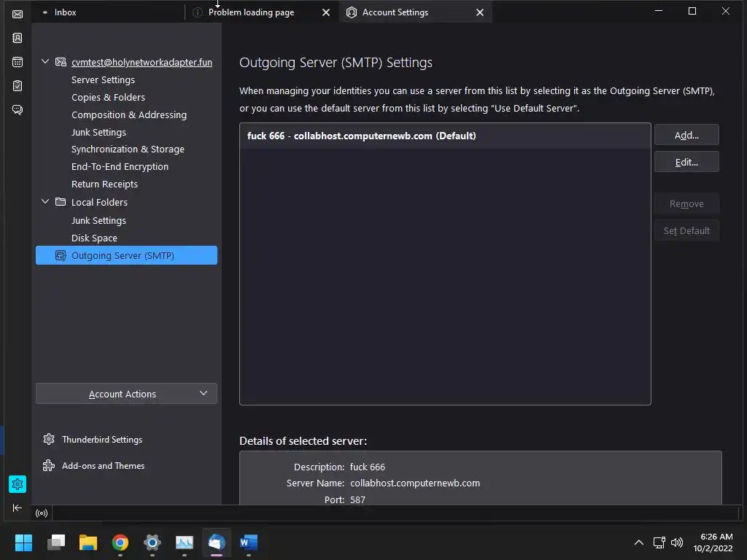Image resolution: width=747 pixels, height=560 pixels.
Task: Open Server Settings item
Action: coord(103,79)
